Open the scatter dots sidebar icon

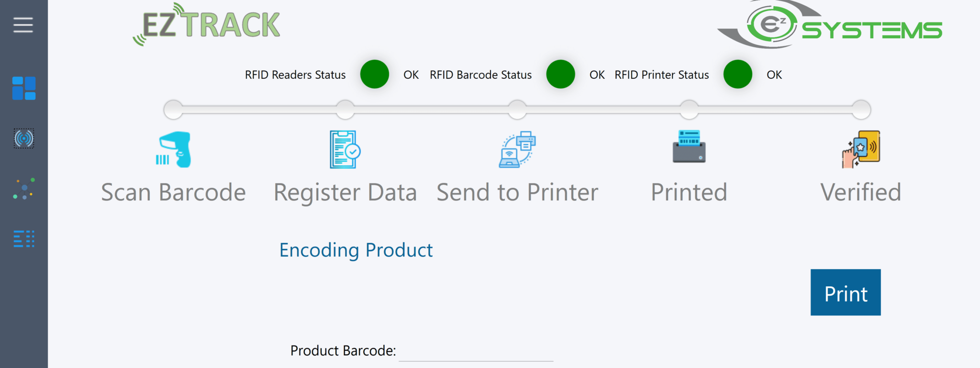tap(24, 189)
